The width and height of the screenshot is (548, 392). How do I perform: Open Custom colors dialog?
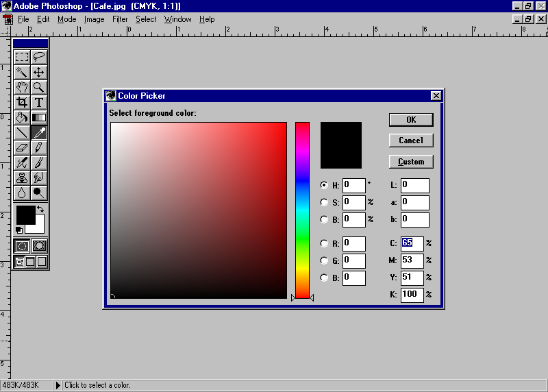tap(411, 162)
